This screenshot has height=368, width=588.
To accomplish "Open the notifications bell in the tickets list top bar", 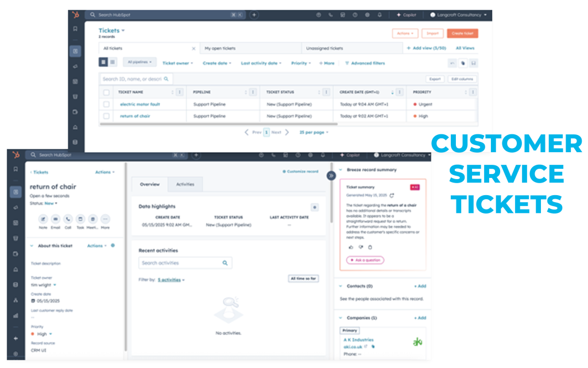I will (380, 15).
